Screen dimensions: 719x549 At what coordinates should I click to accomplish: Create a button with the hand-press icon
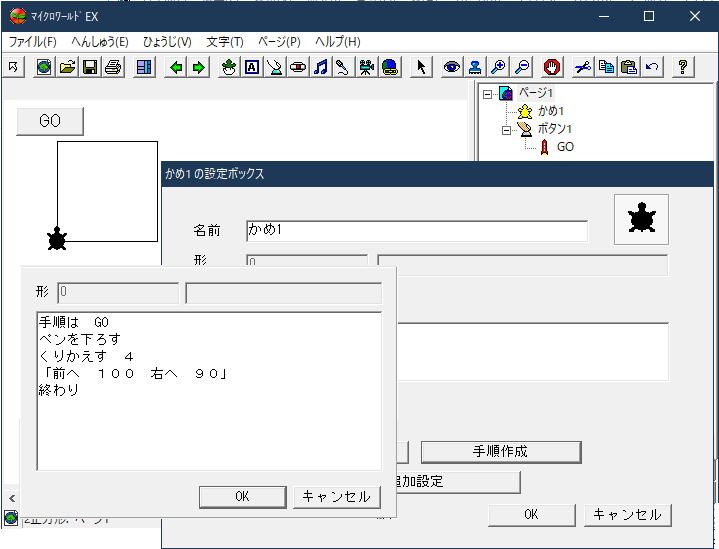point(275,67)
